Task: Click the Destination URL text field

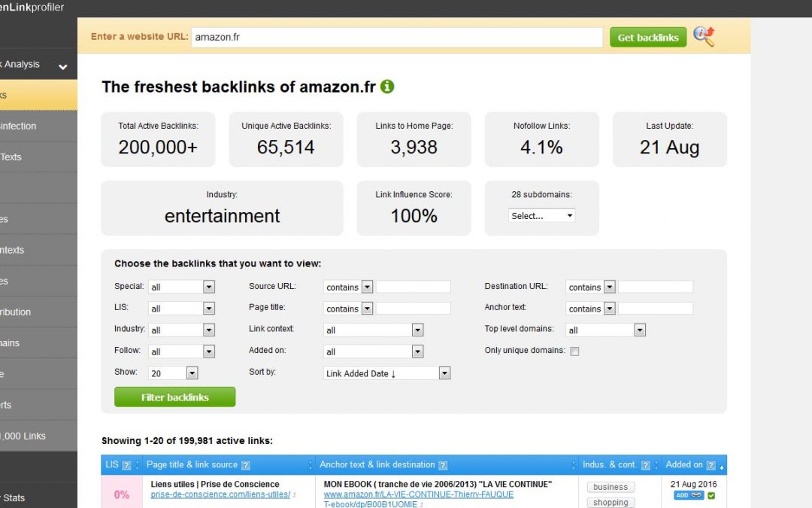Action: pos(656,287)
